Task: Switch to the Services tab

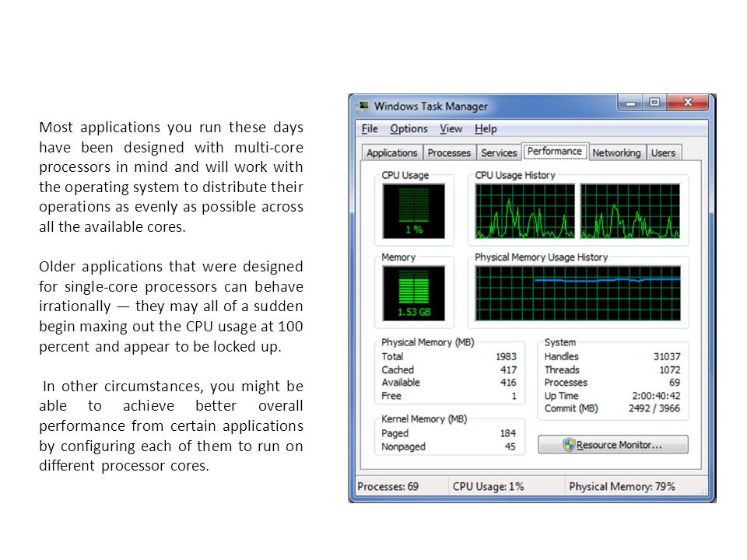Action: pos(499,153)
